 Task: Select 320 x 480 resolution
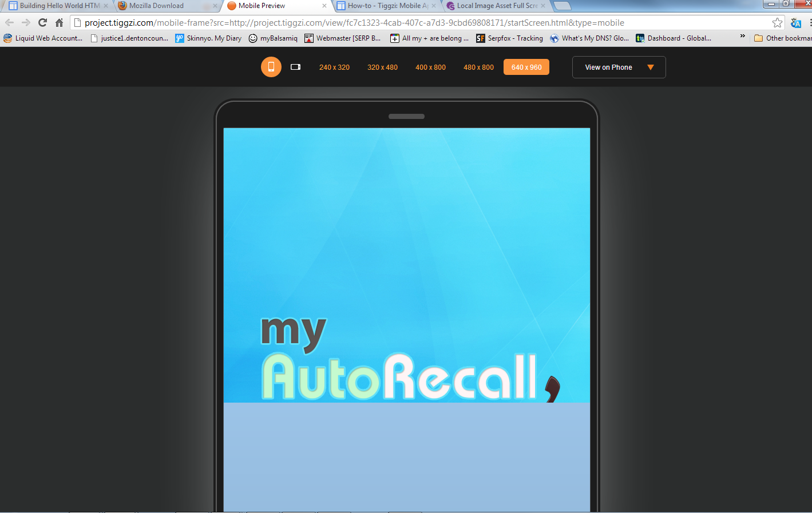pos(382,67)
